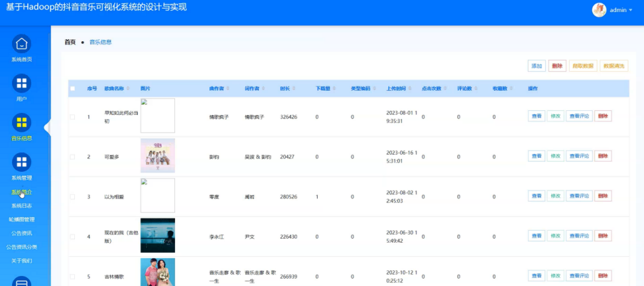Image resolution: width=644 pixels, height=286 pixels.
Task: Open the 可爱多 album cover thumbnail
Action: [x=157, y=156]
